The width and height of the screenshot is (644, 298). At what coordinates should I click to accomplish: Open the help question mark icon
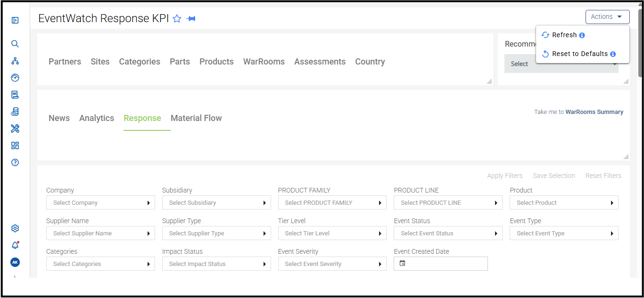pos(15,162)
